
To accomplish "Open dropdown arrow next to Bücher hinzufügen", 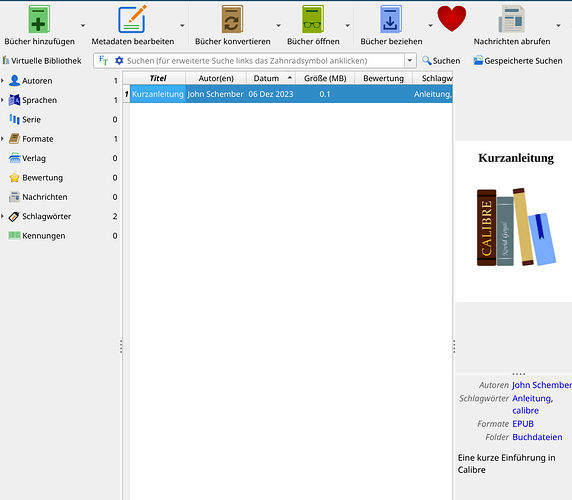I will pyautogui.click(x=83, y=26).
